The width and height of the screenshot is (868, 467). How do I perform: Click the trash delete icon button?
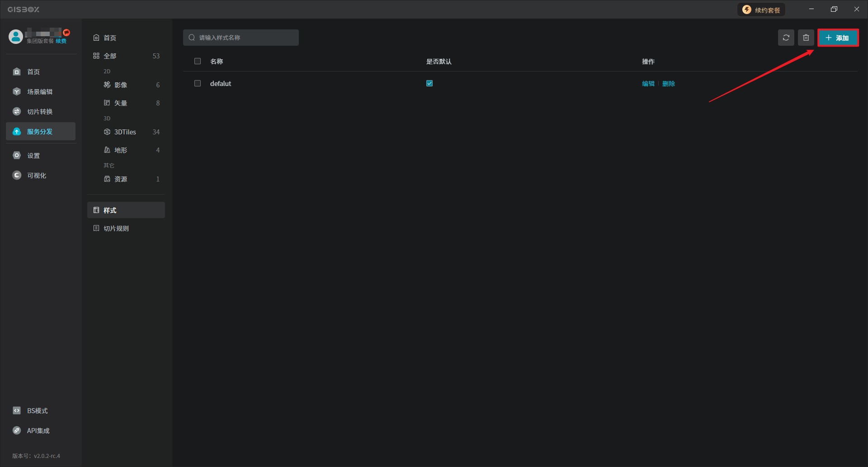pyautogui.click(x=806, y=38)
